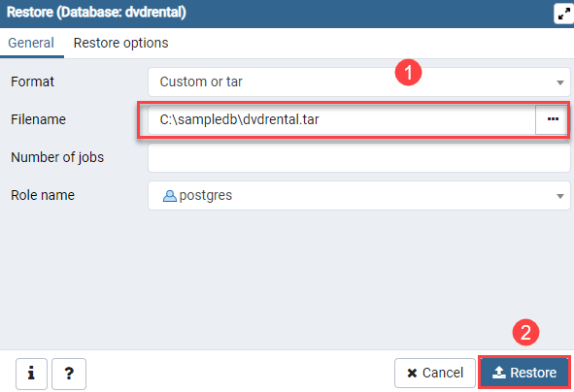The width and height of the screenshot is (574, 392).
Task: Click the info 'i' button
Action: click(x=31, y=374)
